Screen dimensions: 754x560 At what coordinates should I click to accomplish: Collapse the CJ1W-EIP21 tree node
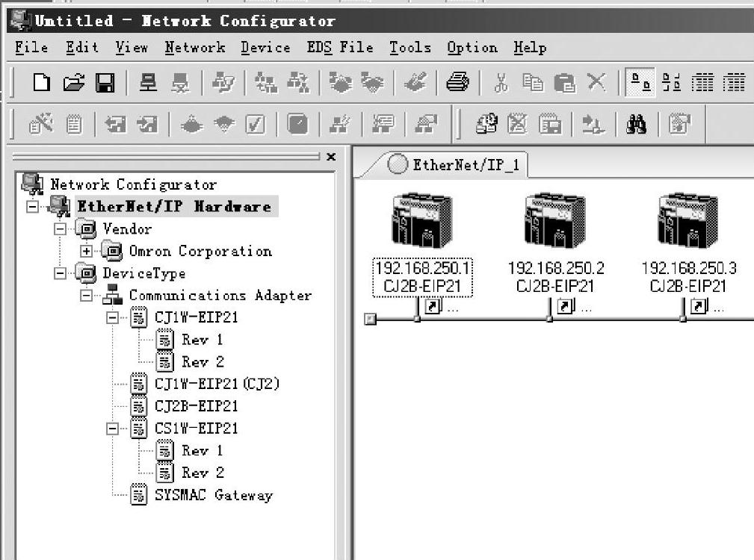tap(112, 317)
